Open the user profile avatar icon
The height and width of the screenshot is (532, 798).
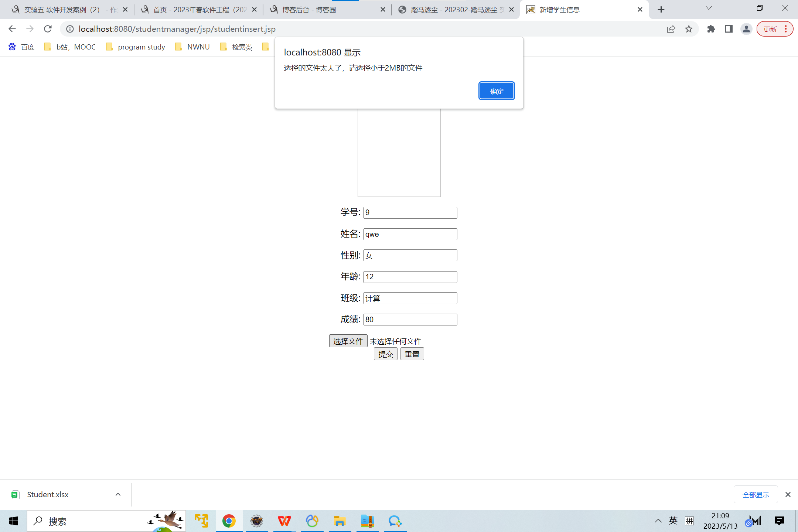[746, 29]
